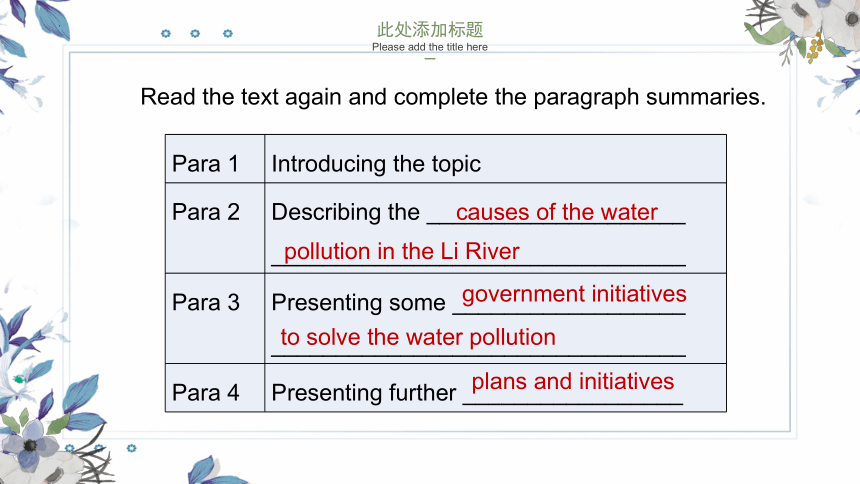Click the blue flower at bottom-left corner
860x484 pixels.
(30, 444)
